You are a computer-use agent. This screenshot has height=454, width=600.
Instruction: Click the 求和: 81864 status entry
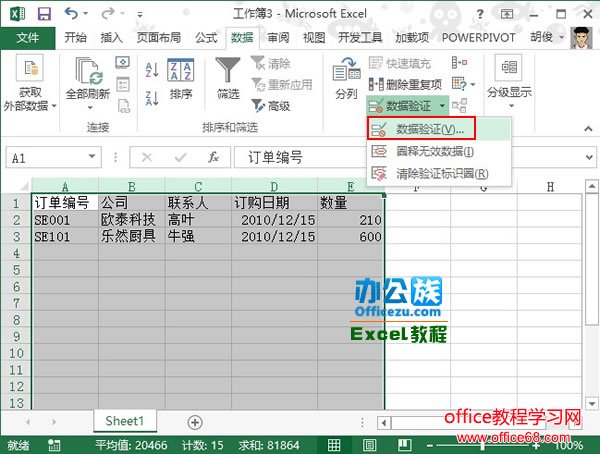click(x=269, y=445)
